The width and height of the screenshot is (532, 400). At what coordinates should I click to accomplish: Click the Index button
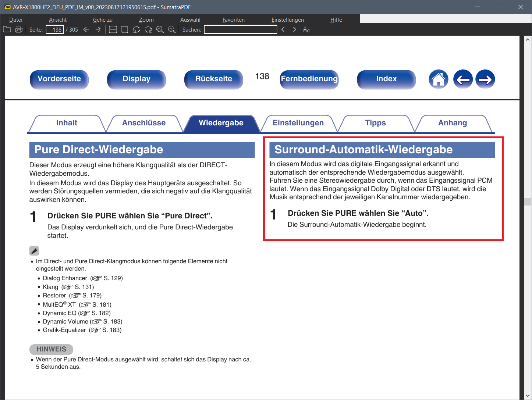(387, 79)
